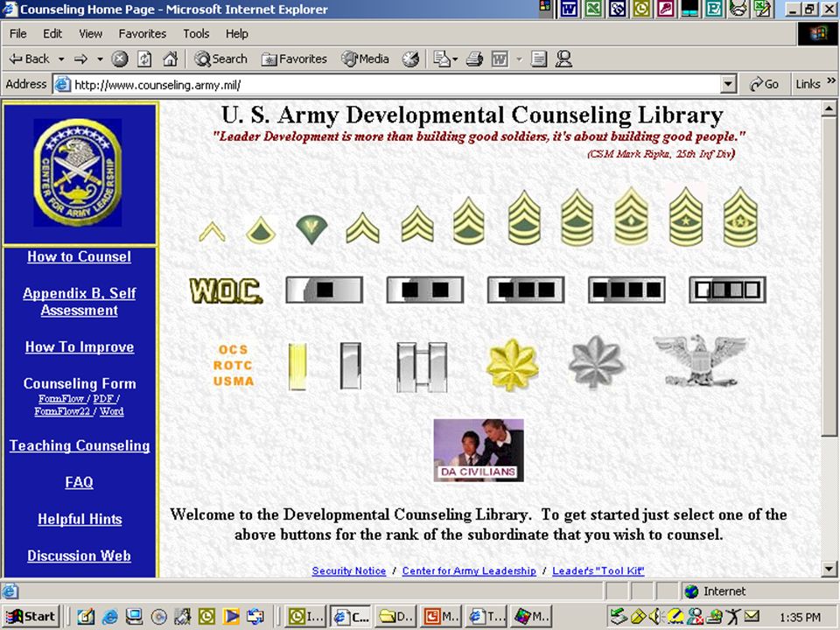Open the Back history dropdown arrow

[x=61, y=59]
